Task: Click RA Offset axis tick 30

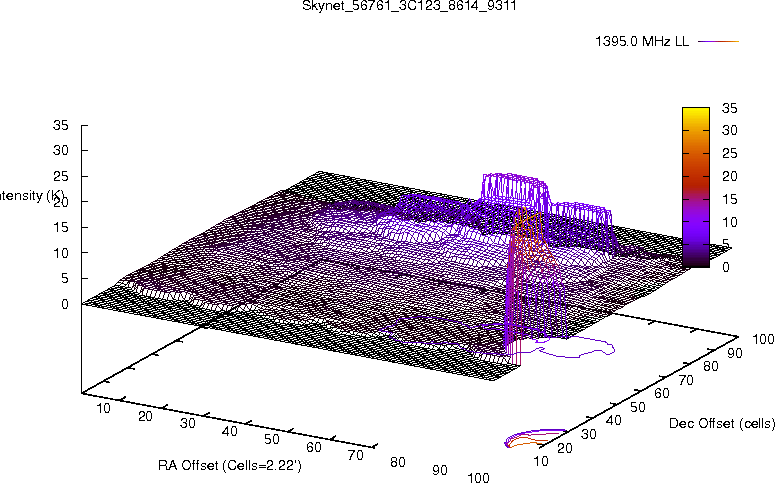Action: pos(188,424)
